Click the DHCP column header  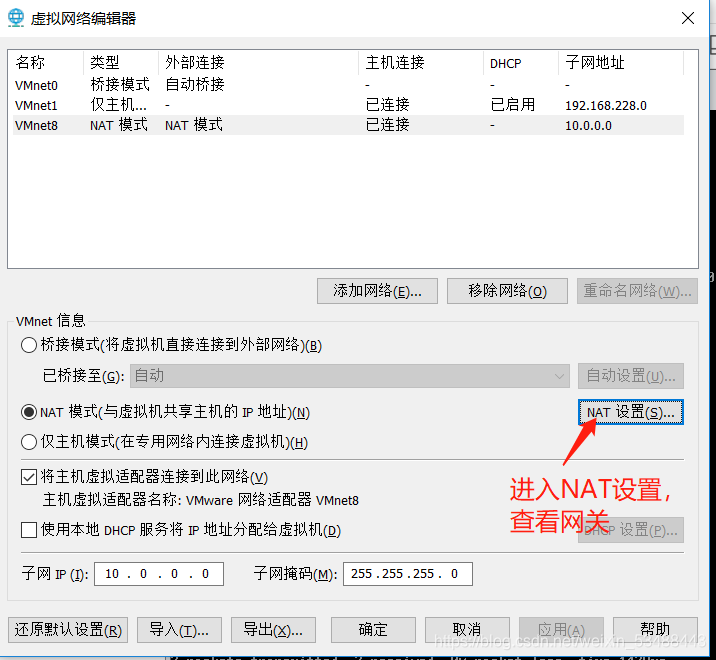click(521, 63)
